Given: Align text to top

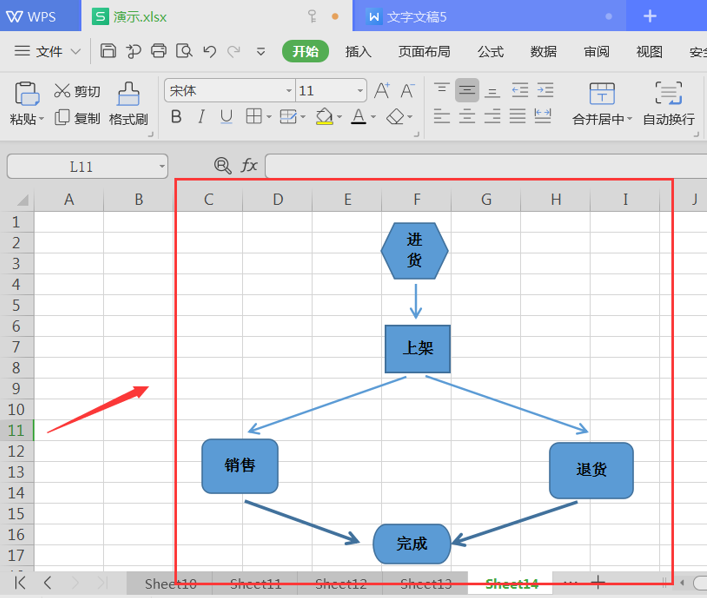Looking at the screenshot, I should coord(441,90).
